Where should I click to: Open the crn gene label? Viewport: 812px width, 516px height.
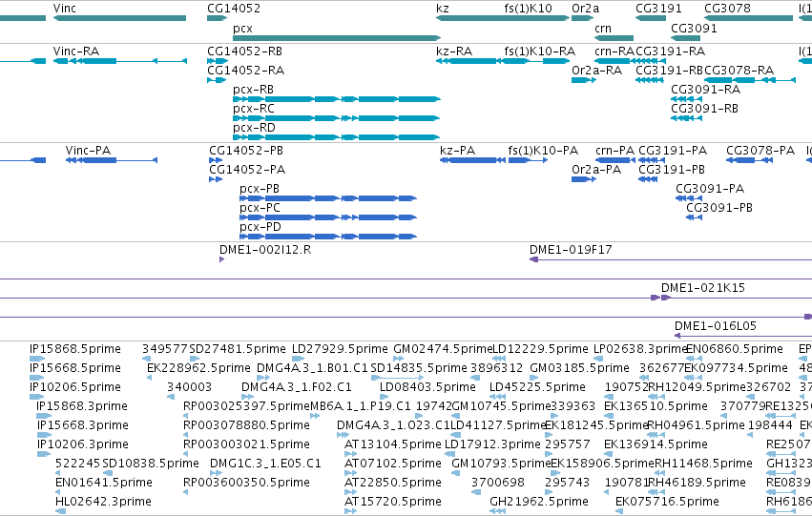603,28
